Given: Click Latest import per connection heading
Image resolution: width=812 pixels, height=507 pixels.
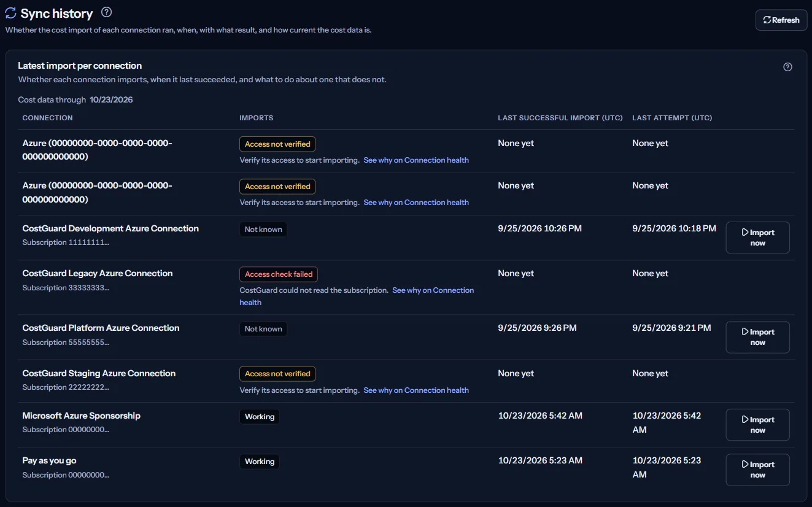Looking at the screenshot, I should click(x=80, y=66).
